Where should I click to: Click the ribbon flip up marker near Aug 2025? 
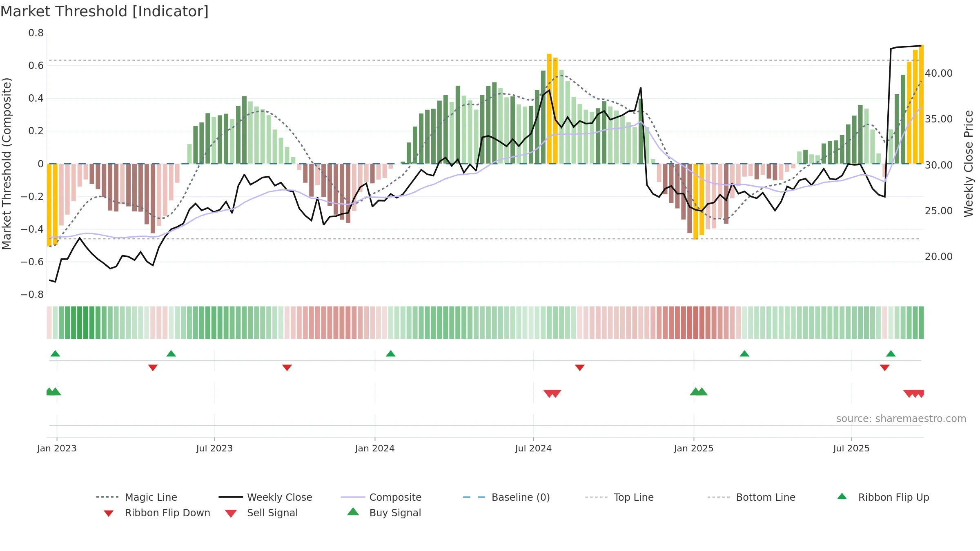[891, 353]
